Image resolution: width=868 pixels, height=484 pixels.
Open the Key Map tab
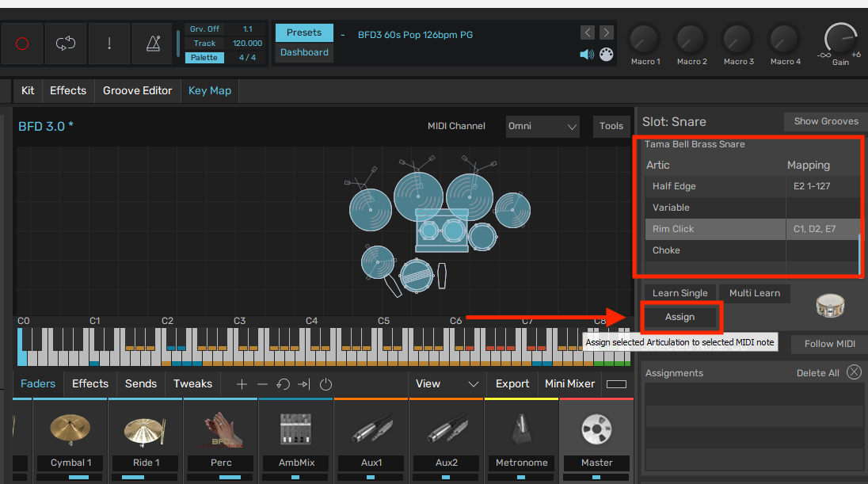pyautogui.click(x=210, y=91)
